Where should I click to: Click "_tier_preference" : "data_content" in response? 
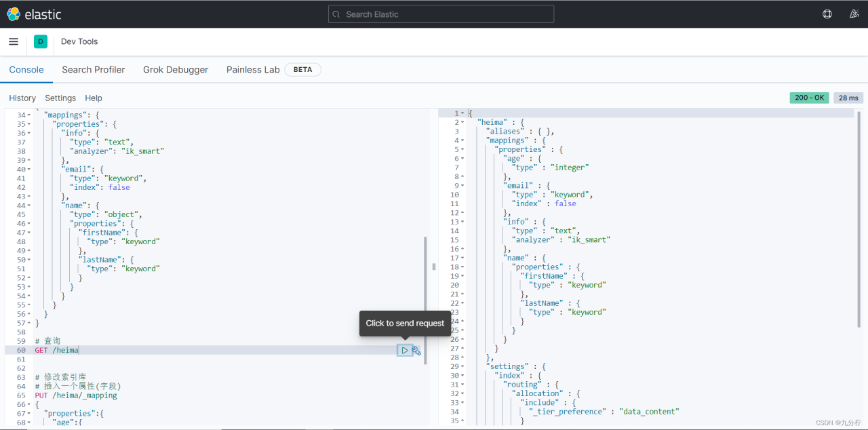604,412
